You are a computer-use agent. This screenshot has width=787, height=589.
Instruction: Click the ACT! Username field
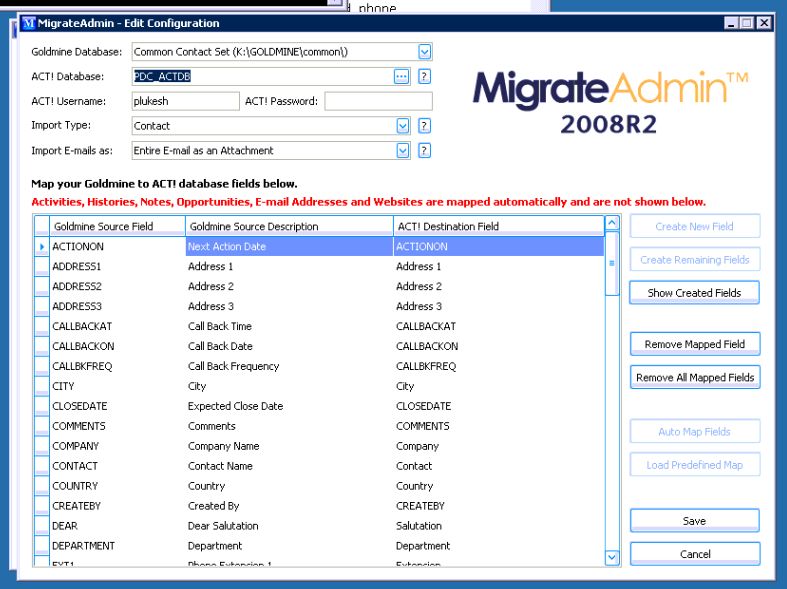click(185, 101)
